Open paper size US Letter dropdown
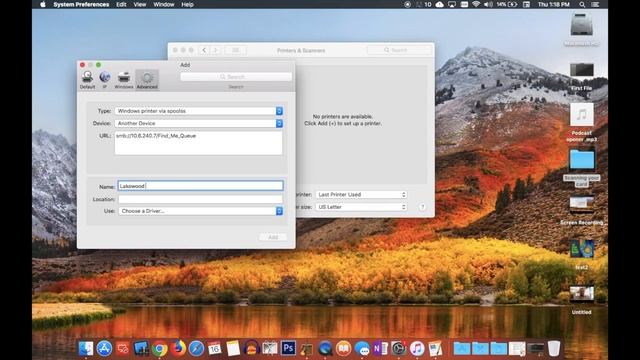Screen dimensions: 640x360 (361, 207)
